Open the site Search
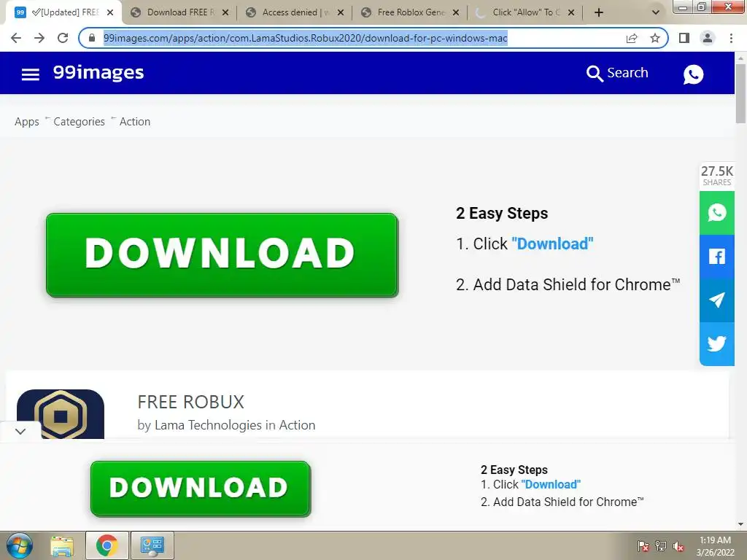Image resolution: width=747 pixels, height=560 pixels. point(617,73)
